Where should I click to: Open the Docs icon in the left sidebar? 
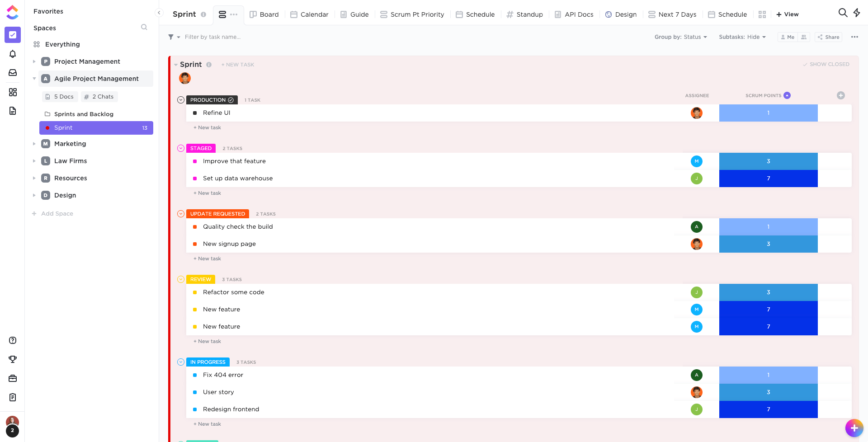tap(13, 111)
